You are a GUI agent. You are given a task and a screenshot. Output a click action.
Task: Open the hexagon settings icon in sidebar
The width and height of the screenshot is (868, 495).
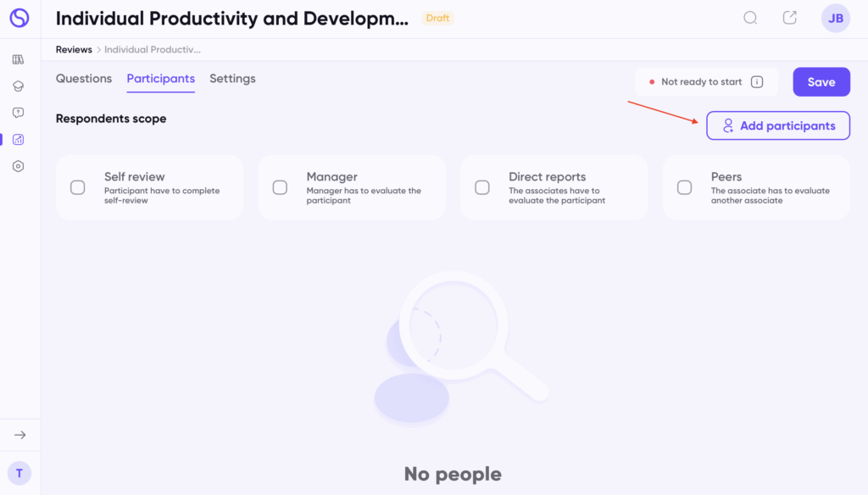19,167
